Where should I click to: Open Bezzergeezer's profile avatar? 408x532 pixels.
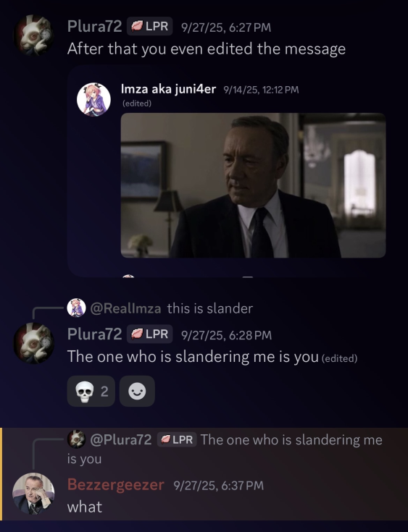click(33, 494)
